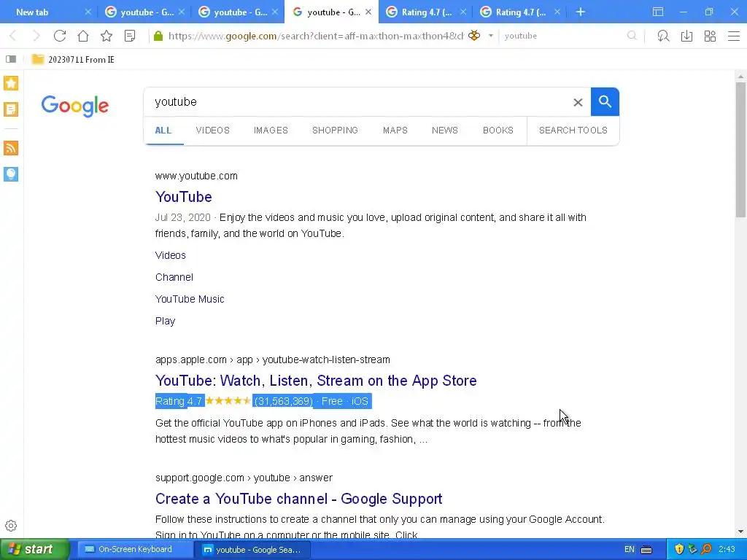This screenshot has height=560, width=747.
Task: Open the '20230711 From IE' bookmarks folder
Action: [x=73, y=60]
